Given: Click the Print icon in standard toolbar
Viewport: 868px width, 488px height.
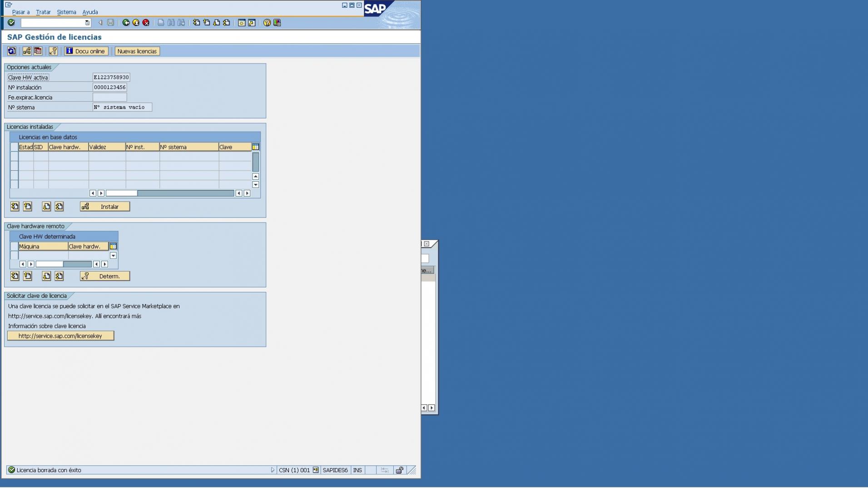Looking at the screenshot, I should pos(161,23).
